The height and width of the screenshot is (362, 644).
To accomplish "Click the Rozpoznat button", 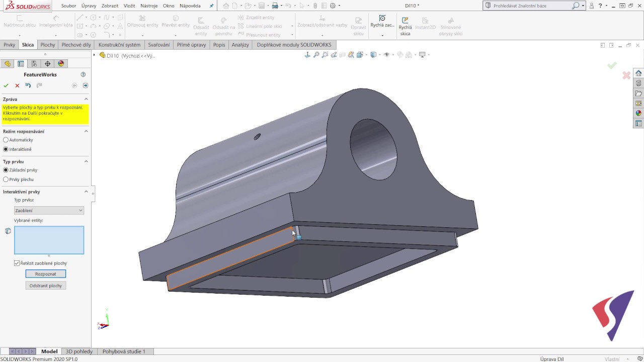I will (x=46, y=274).
